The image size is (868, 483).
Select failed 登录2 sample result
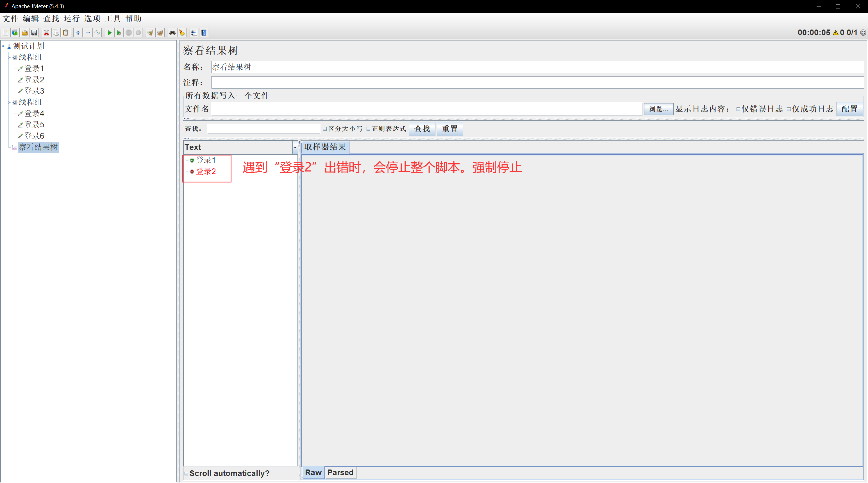pyautogui.click(x=206, y=171)
